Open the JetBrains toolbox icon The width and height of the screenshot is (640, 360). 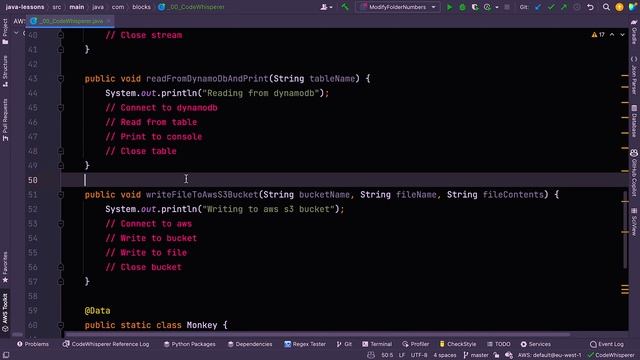(632, 7)
